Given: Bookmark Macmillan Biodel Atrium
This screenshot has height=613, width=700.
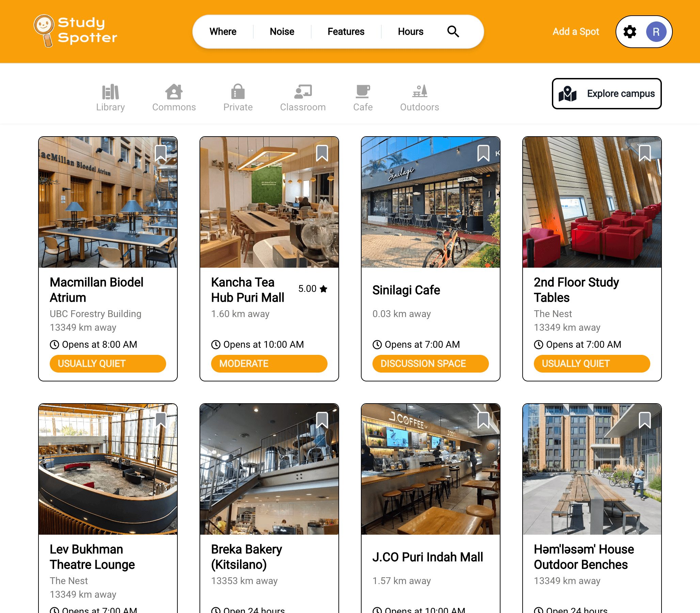Looking at the screenshot, I should coord(161,153).
